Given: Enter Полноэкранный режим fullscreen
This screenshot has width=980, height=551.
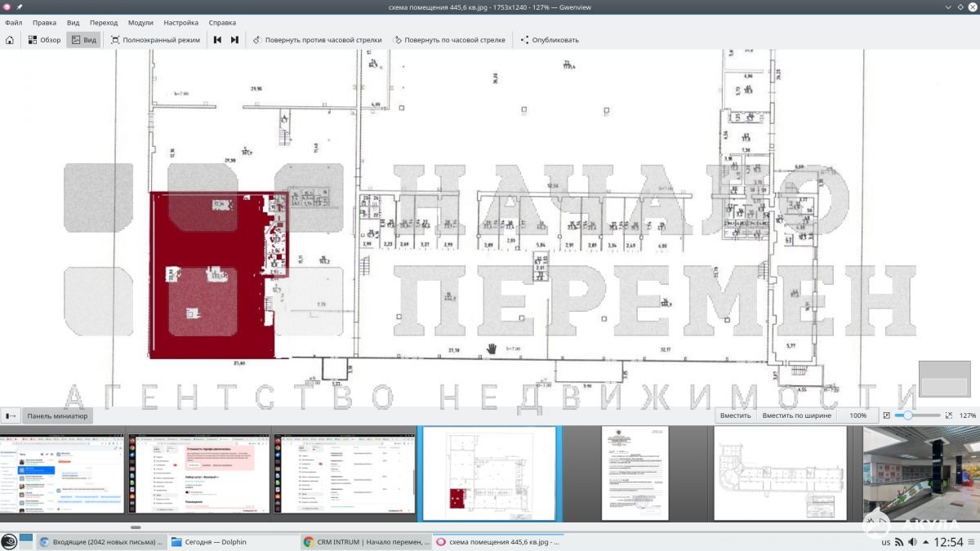Looking at the screenshot, I should point(155,39).
